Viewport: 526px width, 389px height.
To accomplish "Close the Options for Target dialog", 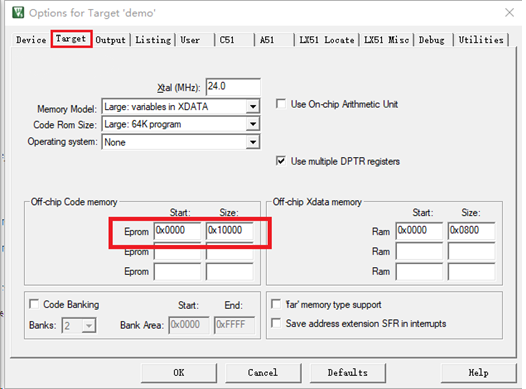I will (509, 13).
